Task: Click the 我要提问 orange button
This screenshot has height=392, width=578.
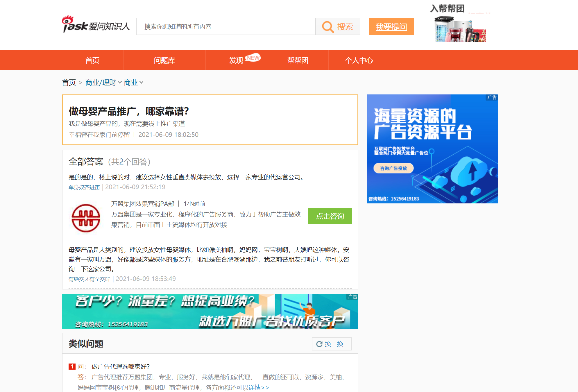Action: pyautogui.click(x=391, y=27)
